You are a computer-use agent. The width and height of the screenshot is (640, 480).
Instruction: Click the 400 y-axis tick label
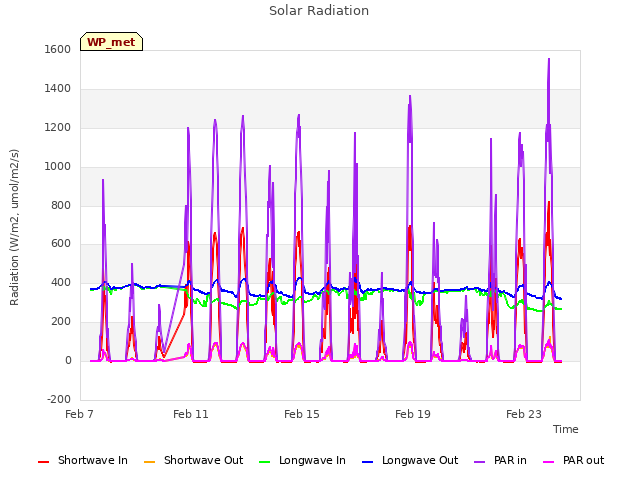pos(61,282)
